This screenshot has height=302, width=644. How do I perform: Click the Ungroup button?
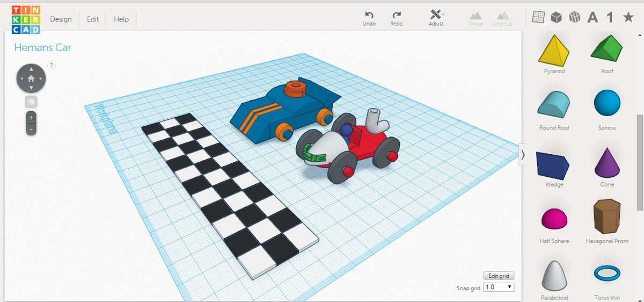tap(503, 19)
